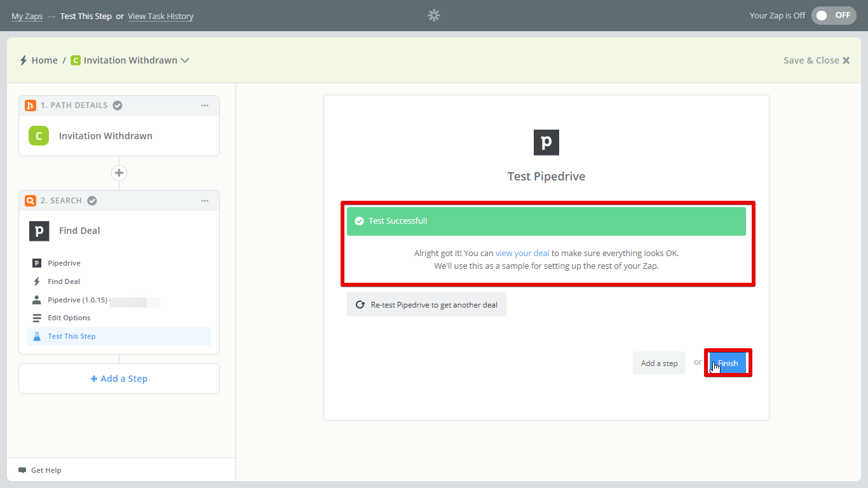
Task: Select Test This Step substep
Action: 119,336
